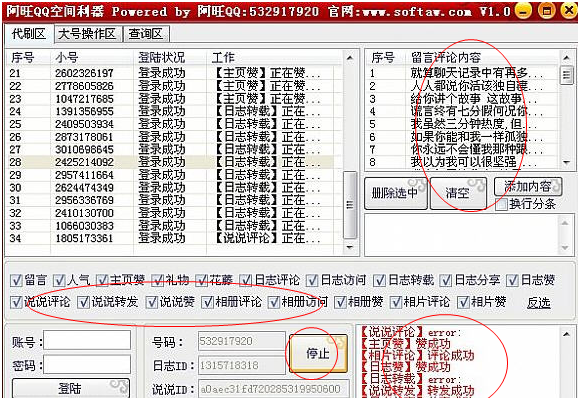Click the 序号 header in account list
578x398 pixels.
click(23, 58)
